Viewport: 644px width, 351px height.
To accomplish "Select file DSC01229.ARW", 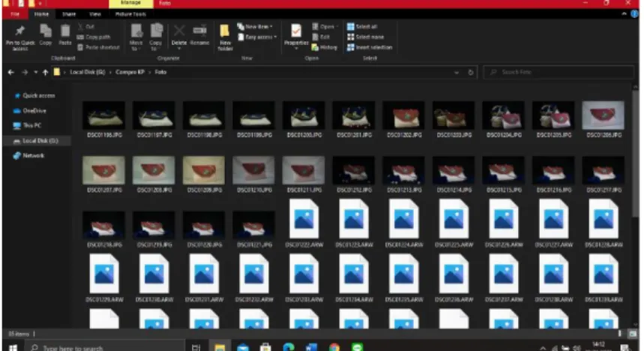I will click(104, 279).
